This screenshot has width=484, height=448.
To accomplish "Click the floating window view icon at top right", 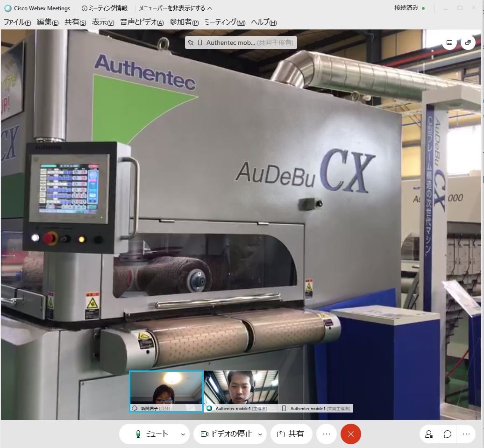I will (468, 43).
